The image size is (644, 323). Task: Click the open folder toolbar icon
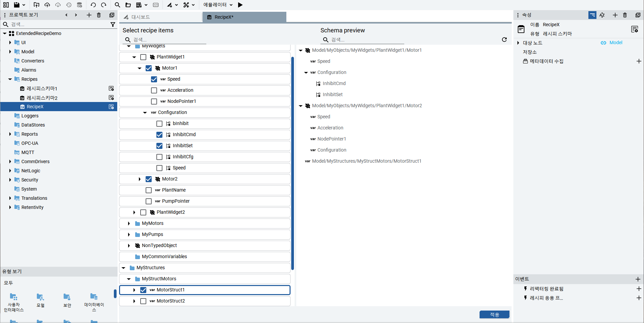128,5
